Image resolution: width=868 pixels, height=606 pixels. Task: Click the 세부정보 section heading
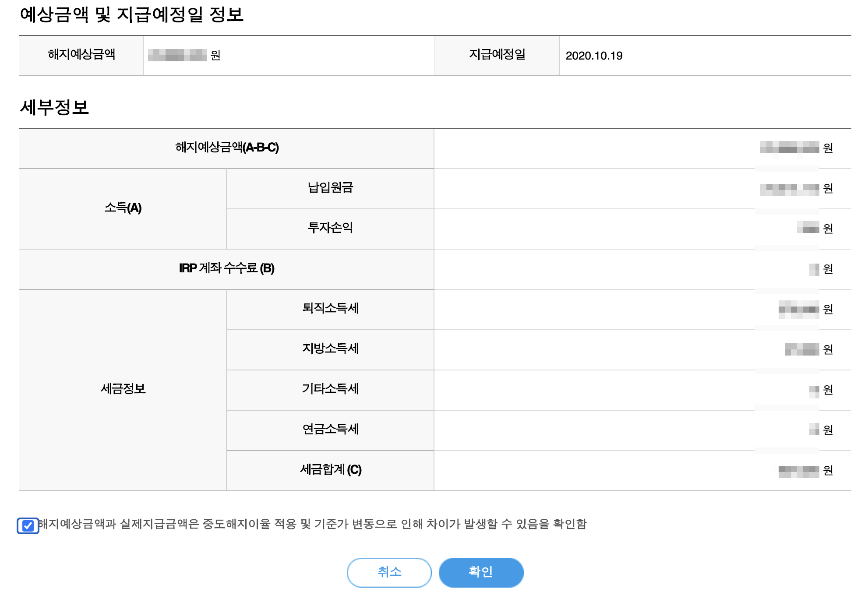tap(54, 107)
